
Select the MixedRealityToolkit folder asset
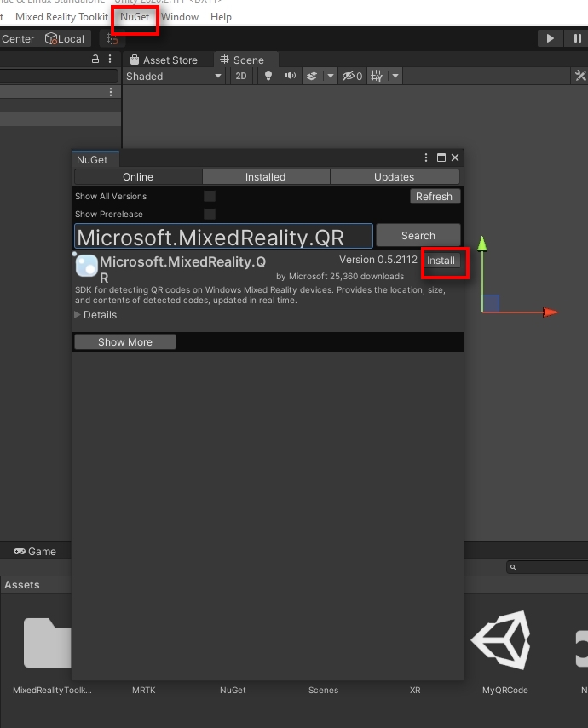pos(48,643)
